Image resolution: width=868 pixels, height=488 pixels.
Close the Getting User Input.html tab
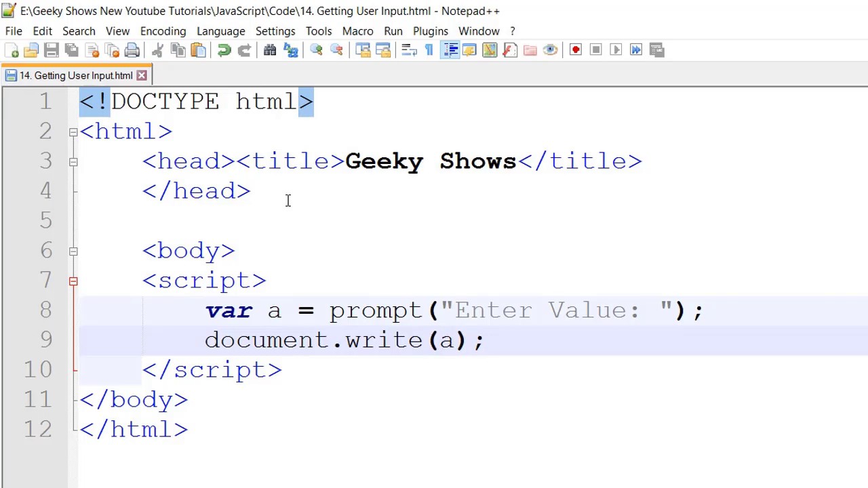point(142,75)
